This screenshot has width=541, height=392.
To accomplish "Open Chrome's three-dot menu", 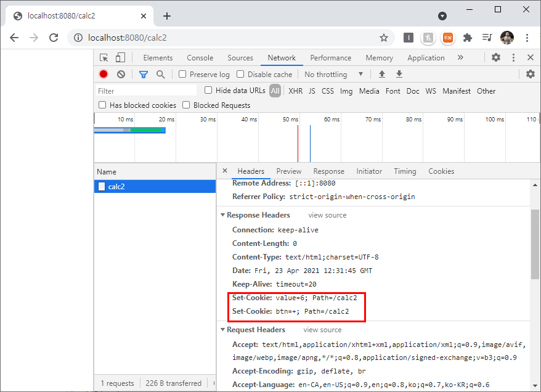I will [x=527, y=38].
